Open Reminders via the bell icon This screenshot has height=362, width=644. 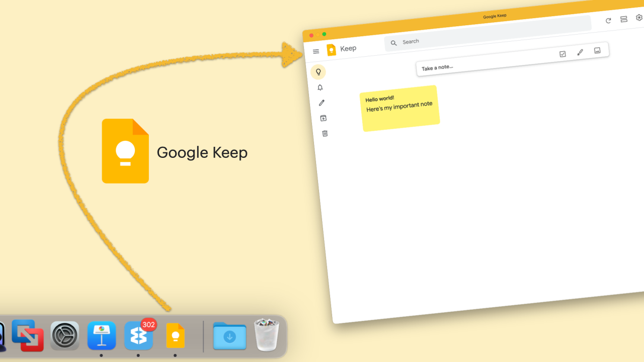[x=320, y=87]
